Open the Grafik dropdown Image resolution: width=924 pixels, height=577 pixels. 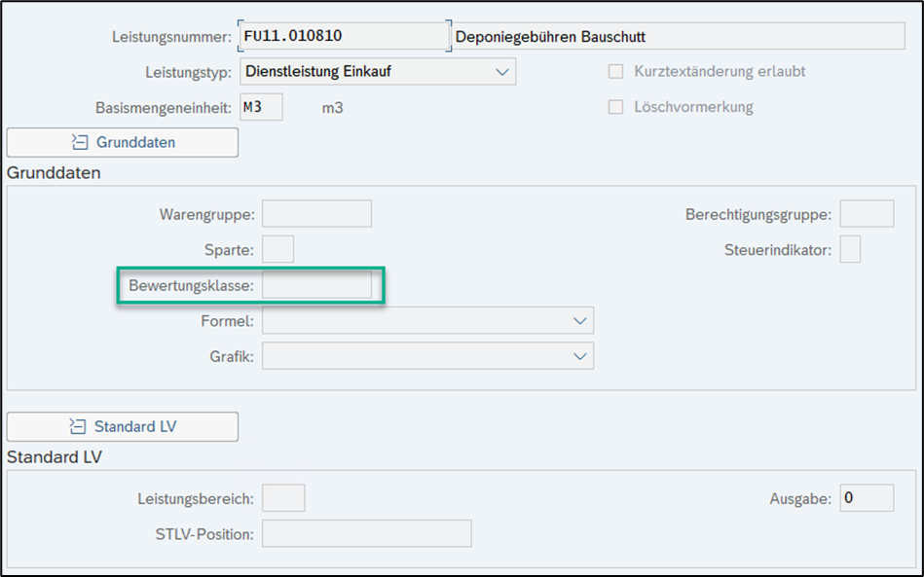579,357
